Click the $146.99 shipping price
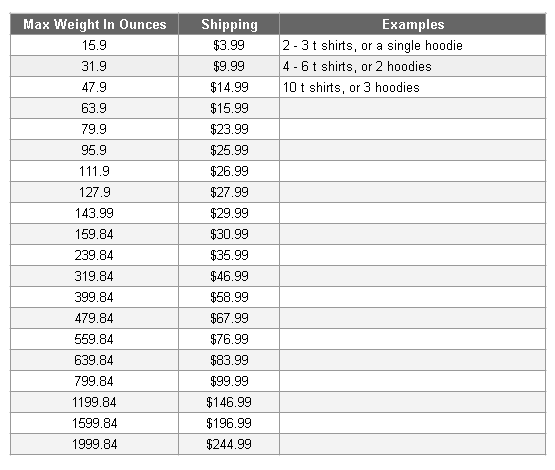The image size is (555, 470). tap(229, 402)
